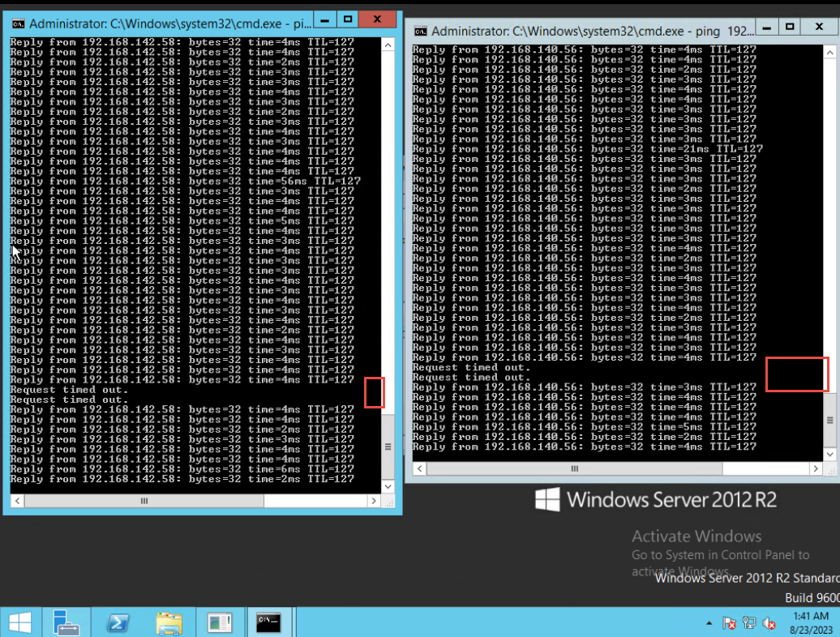This screenshot has height=637, width=840.
Task: Click right cmd horizontal scrollbar left arrow
Action: (418, 468)
